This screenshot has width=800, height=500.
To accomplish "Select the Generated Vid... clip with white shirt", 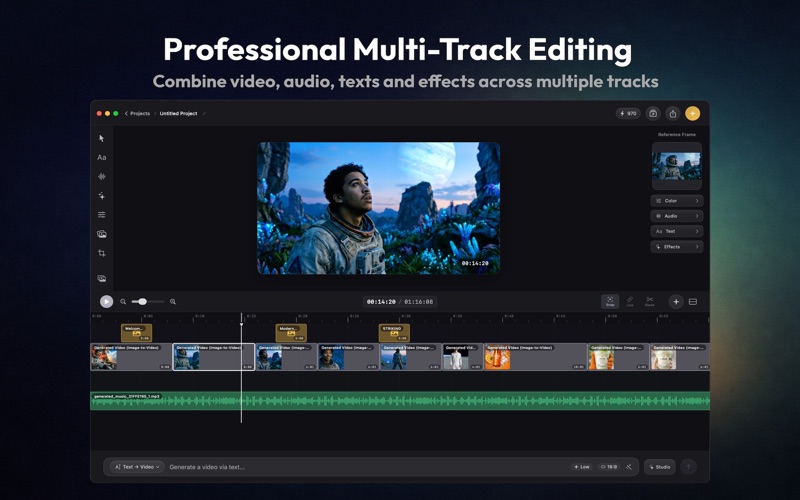I will click(462, 357).
